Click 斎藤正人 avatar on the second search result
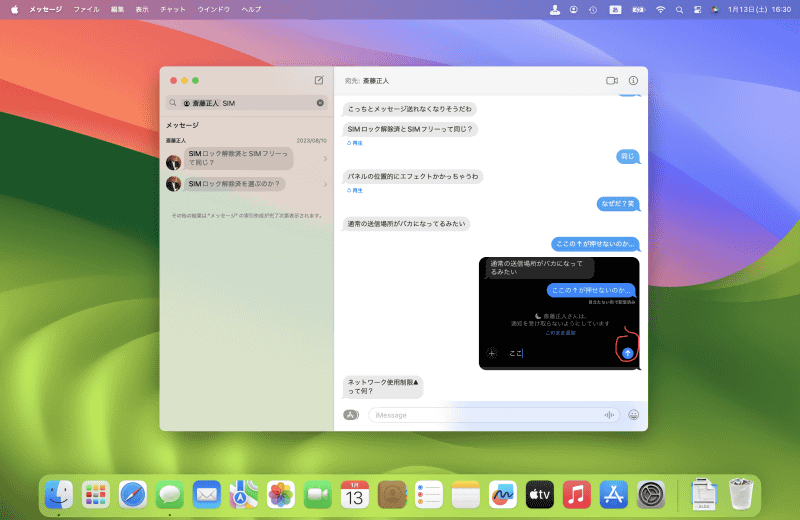 pyautogui.click(x=173, y=184)
